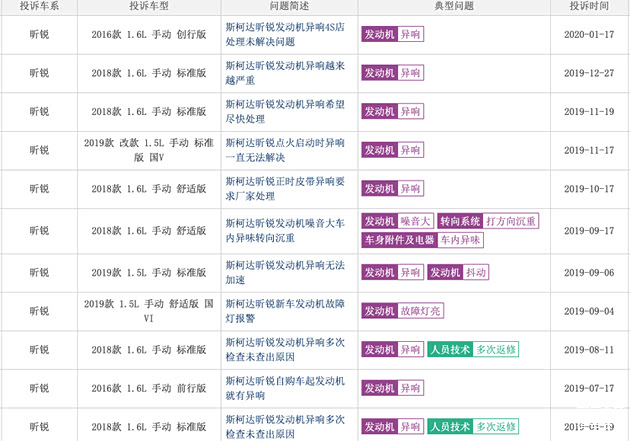Click the 投诉车型 column header
The width and height of the screenshot is (630, 441).
click(x=148, y=7)
